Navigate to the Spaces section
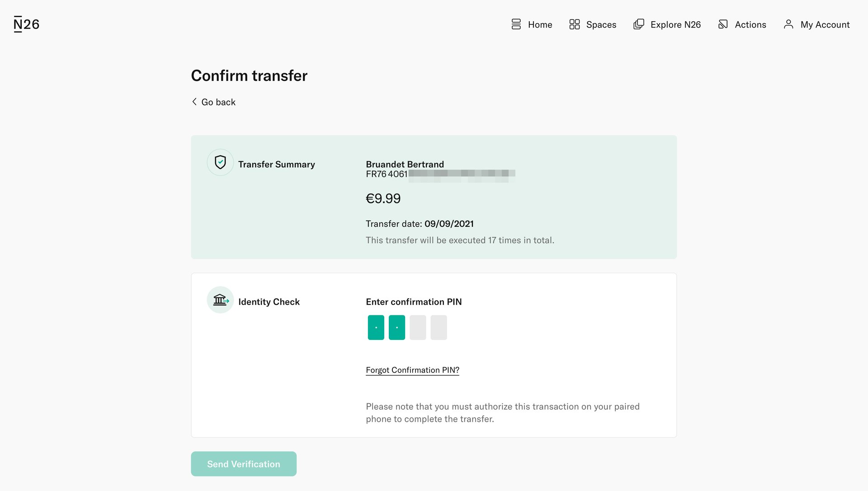This screenshot has width=868, height=491. [x=601, y=24]
